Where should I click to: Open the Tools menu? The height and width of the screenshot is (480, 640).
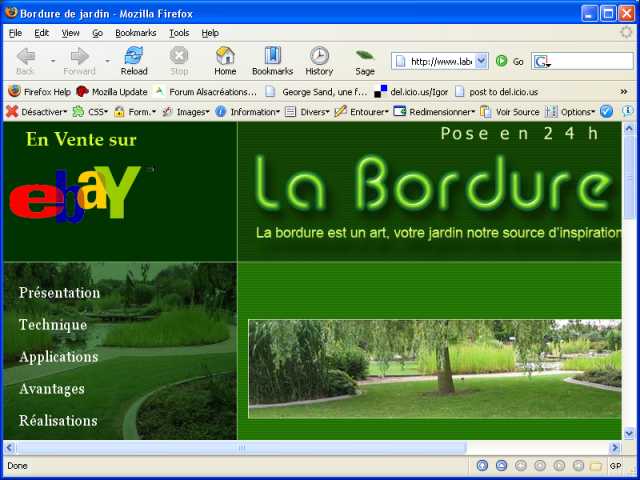pos(179,33)
